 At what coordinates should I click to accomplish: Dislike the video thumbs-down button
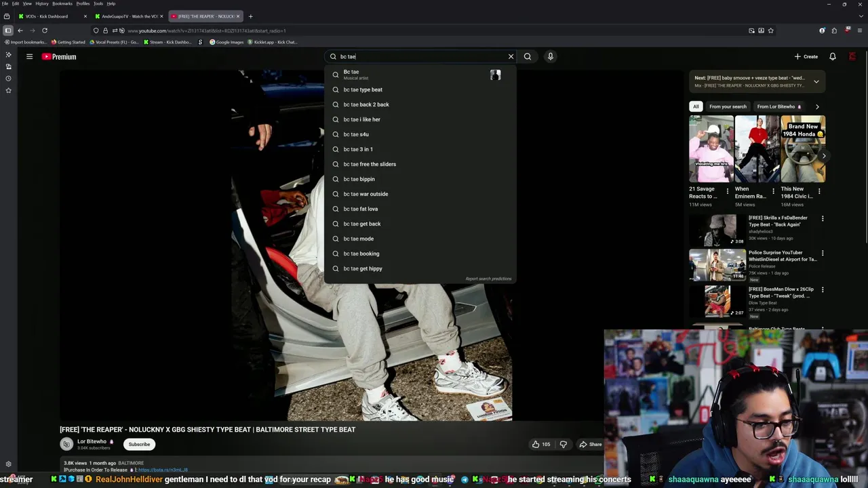pyautogui.click(x=563, y=444)
